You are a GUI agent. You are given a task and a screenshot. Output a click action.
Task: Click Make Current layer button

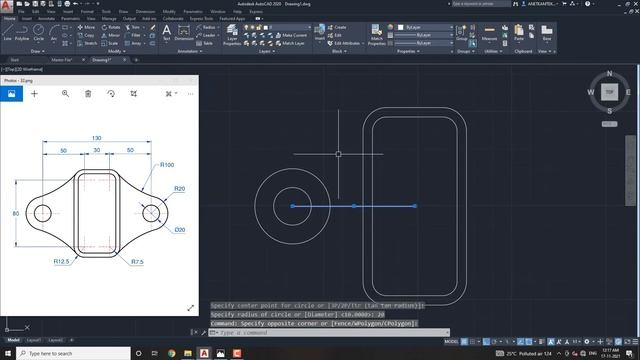291,36
